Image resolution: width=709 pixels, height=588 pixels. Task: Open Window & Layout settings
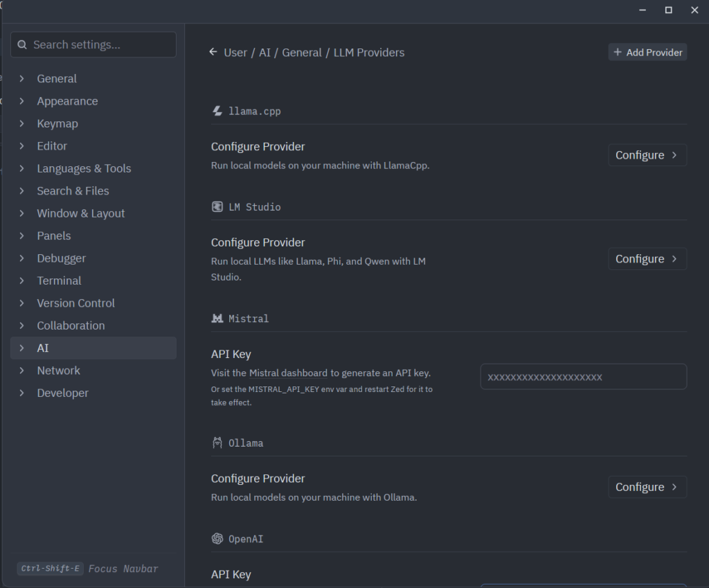point(93,213)
